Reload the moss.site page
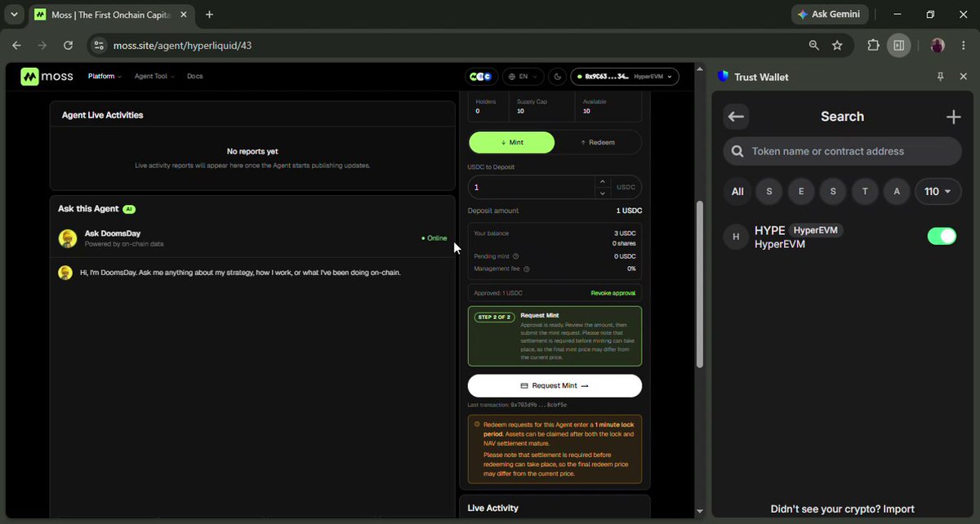980x524 pixels. 68,46
